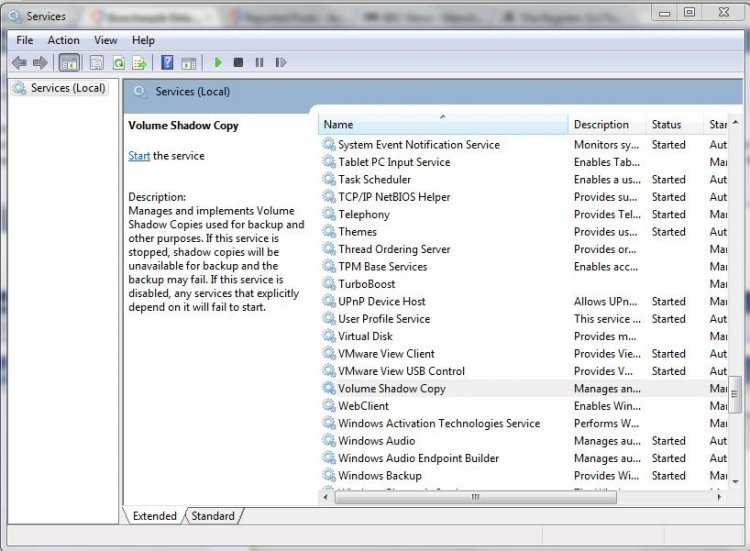Select the UPnP Device Host service
750x551 pixels.
(524, 301)
